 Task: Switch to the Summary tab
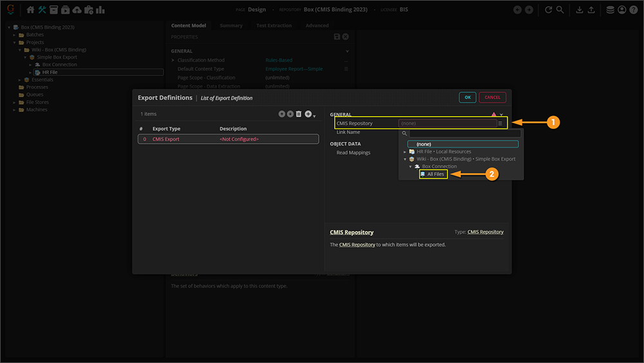(x=231, y=26)
